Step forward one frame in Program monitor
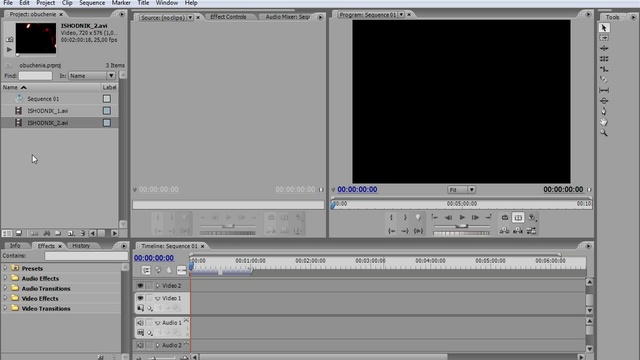Image resolution: width=640 pixels, height=360 pixels. point(476,218)
